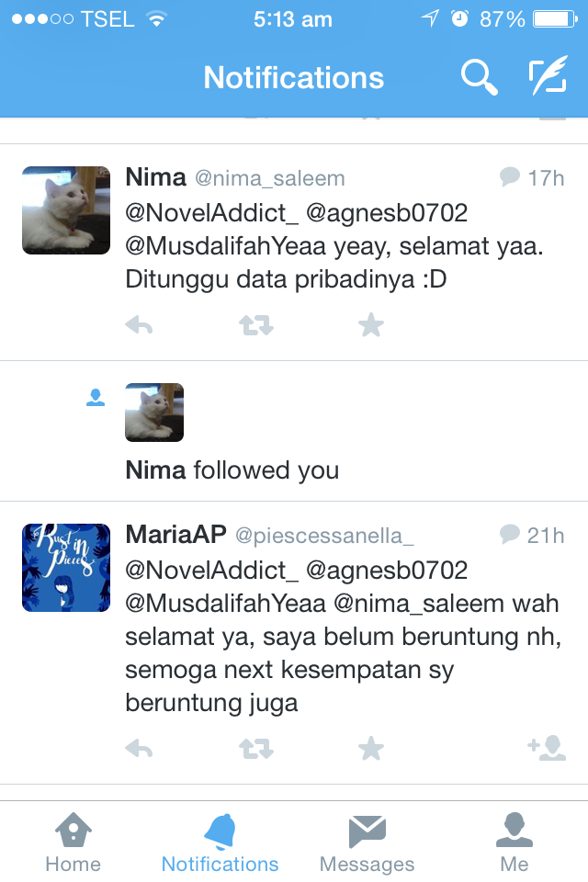Compose a new tweet with quill icon
The width and height of the screenshot is (588, 882).
pos(548,75)
